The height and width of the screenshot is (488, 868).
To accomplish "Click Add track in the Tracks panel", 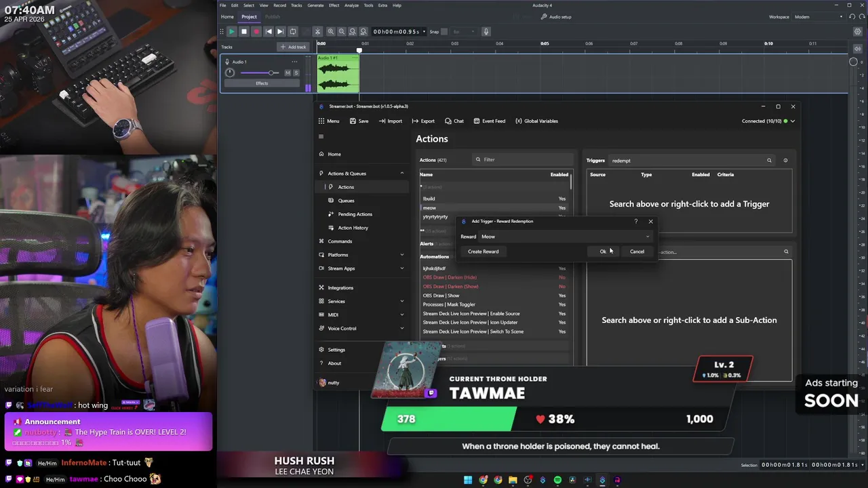I will point(293,47).
